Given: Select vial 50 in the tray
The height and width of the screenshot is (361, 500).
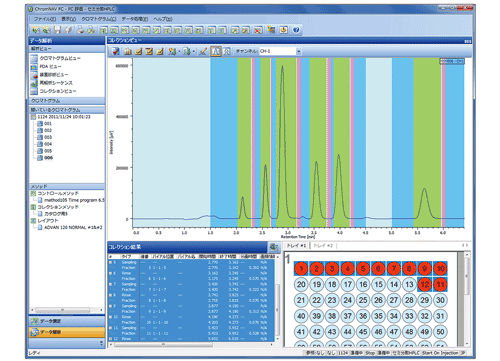Looking at the screenshot, I should coord(440,332).
